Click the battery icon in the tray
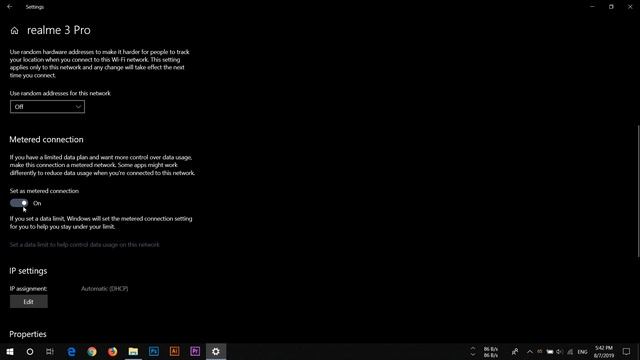 (550, 351)
